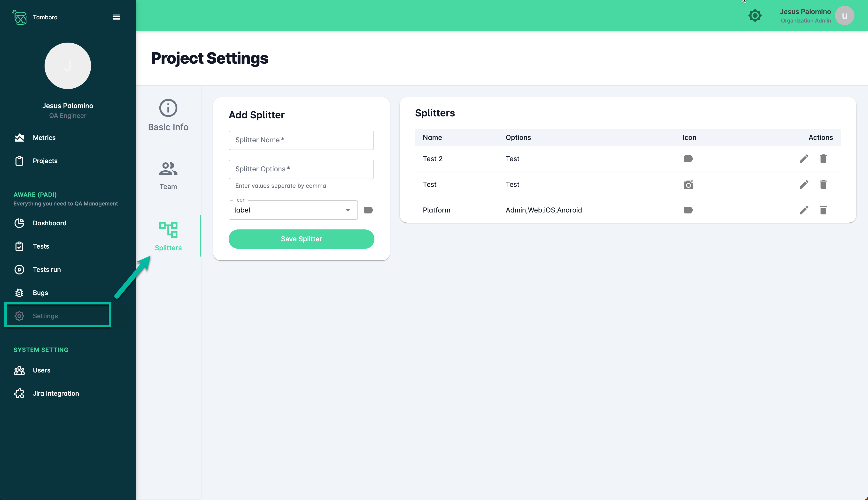
Task: Click the Tests run play icon
Action: pyautogui.click(x=19, y=270)
